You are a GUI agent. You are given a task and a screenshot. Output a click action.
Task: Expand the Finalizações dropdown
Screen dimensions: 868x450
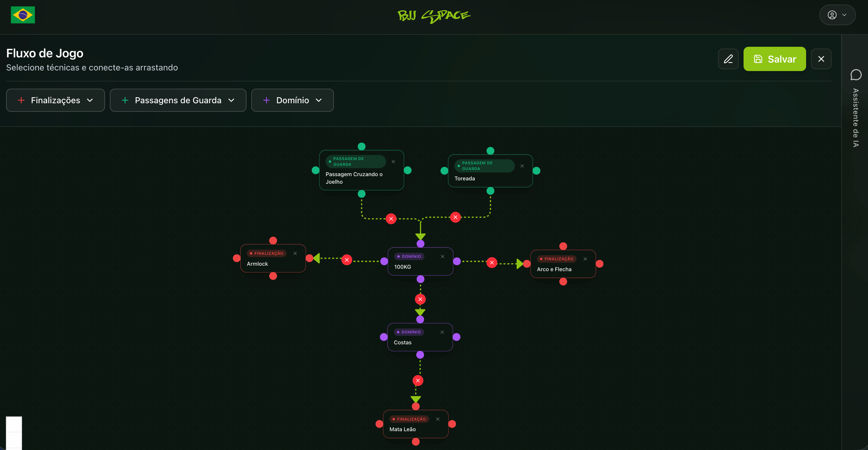pyautogui.click(x=56, y=100)
